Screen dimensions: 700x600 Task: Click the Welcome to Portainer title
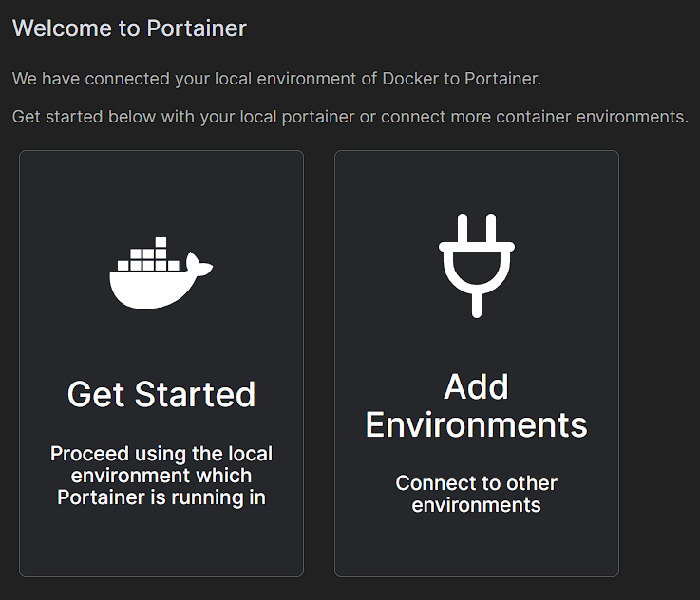129,28
